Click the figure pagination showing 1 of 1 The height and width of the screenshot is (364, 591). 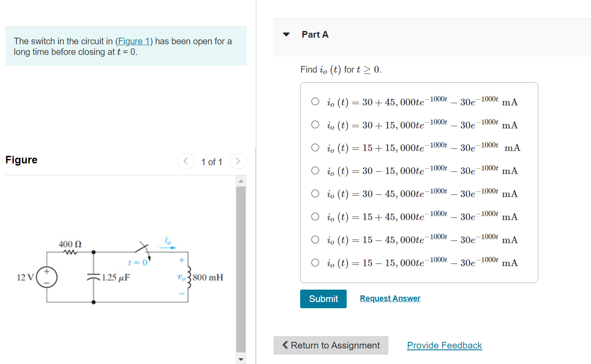[212, 162]
